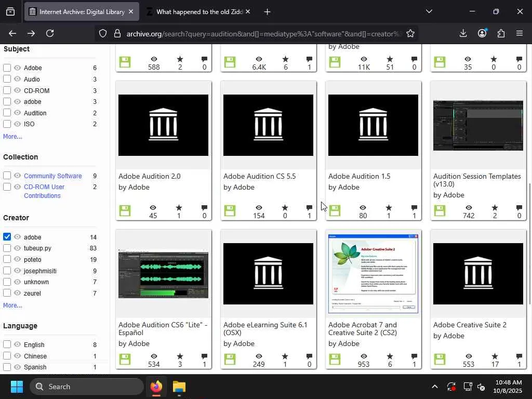Go back using the browser back arrow

(x=12, y=33)
